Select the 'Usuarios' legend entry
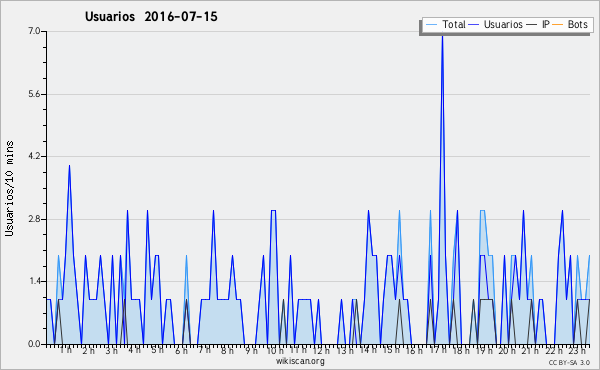600x370 pixels. point(496,24)
